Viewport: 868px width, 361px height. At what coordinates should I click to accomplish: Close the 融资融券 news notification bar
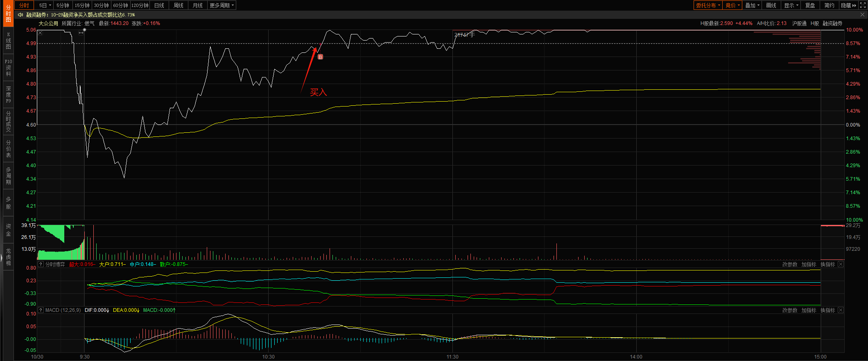(x=863, y=14)
